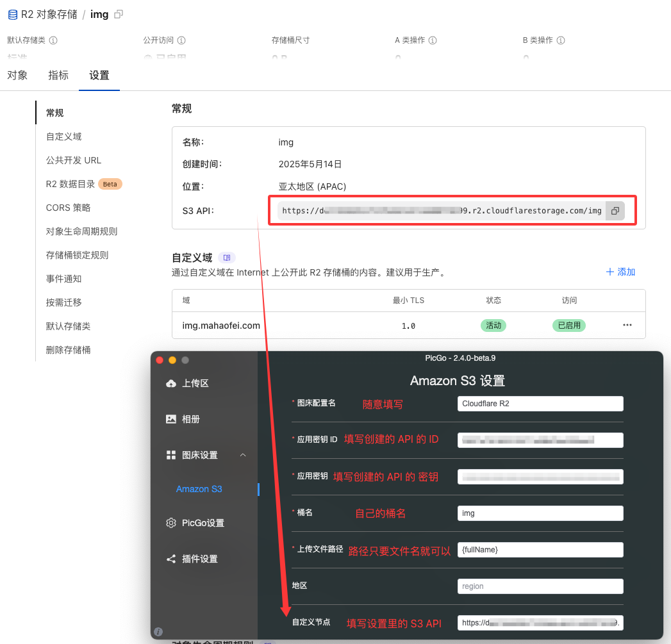The height and width of the screenshot is (644, 671).
Task: Click the R2 object storage database icon
Action: (13, 15)
